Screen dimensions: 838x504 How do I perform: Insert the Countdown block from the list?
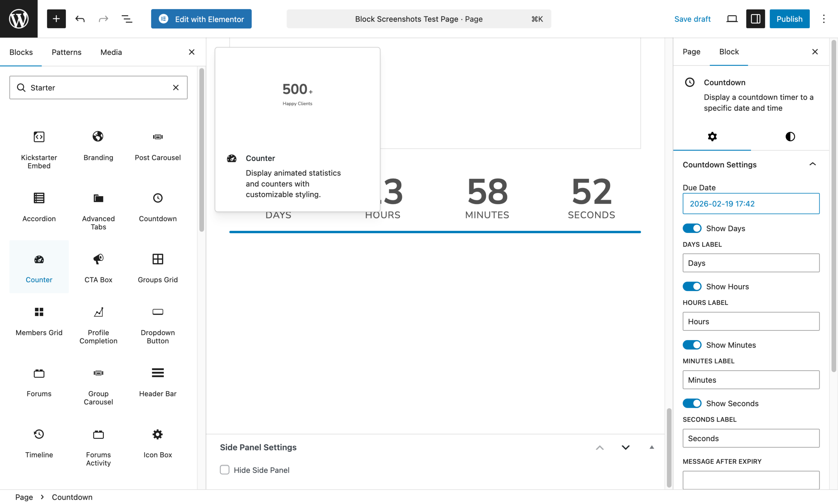[158, 207]
